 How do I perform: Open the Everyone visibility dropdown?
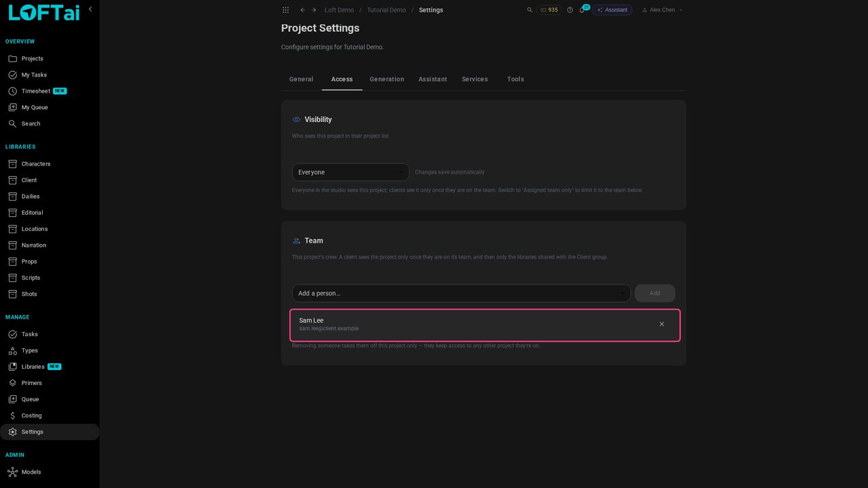click(x=351, y=172)
